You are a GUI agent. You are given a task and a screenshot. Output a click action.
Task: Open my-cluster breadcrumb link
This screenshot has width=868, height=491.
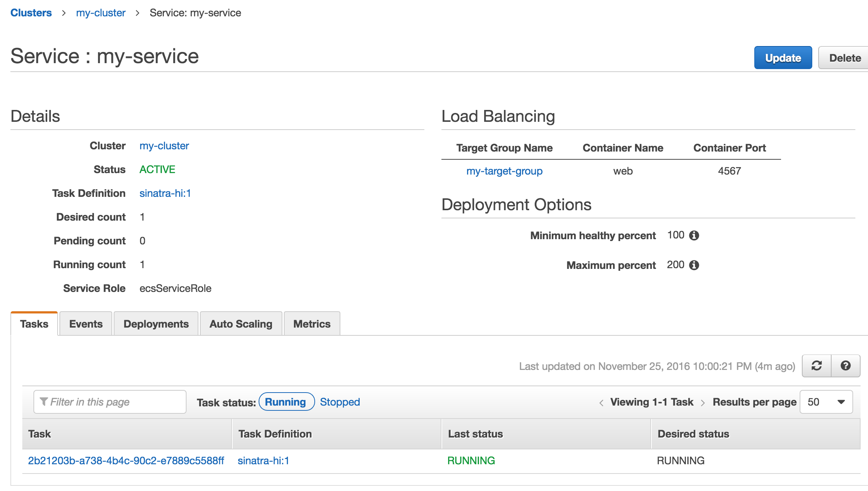101,13
